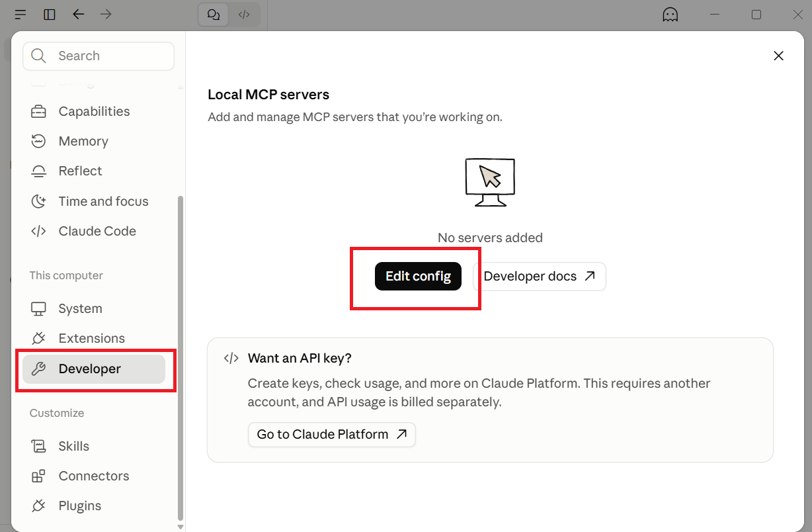
Task: Click the Developer wrench icon
Action: tap(38, 369)
